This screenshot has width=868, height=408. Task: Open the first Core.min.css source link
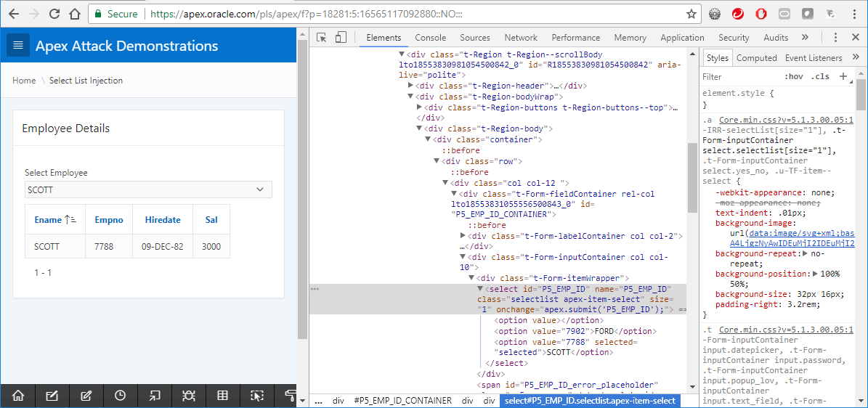(786, 120)
